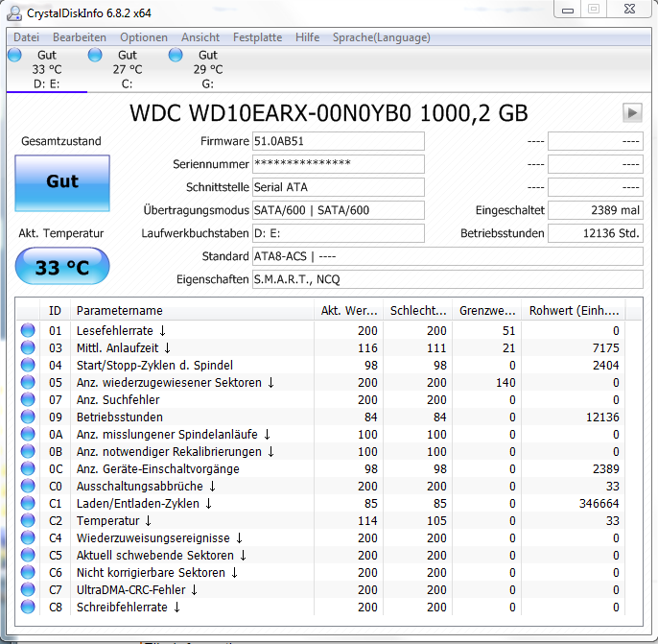Click status orb of wiederzugewiesener Sektoren row
Viewport: 658px width, 644px height.
tap(28, 382)
